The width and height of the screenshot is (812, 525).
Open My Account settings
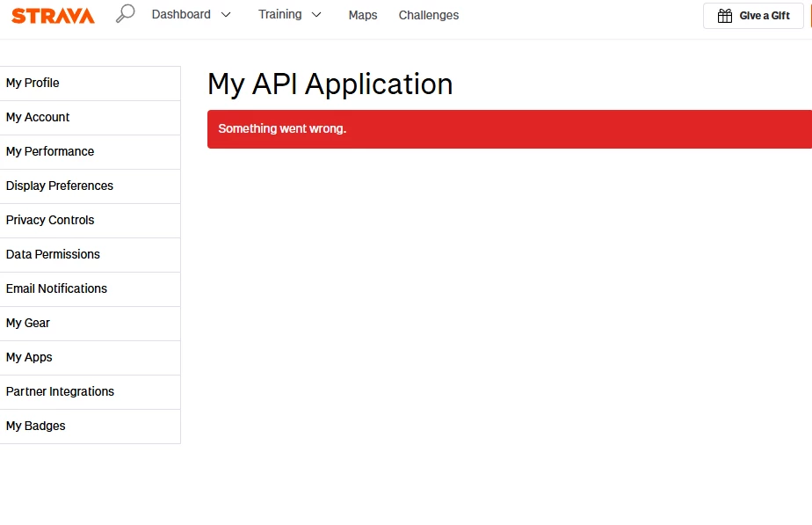click(x=91, y=118)
